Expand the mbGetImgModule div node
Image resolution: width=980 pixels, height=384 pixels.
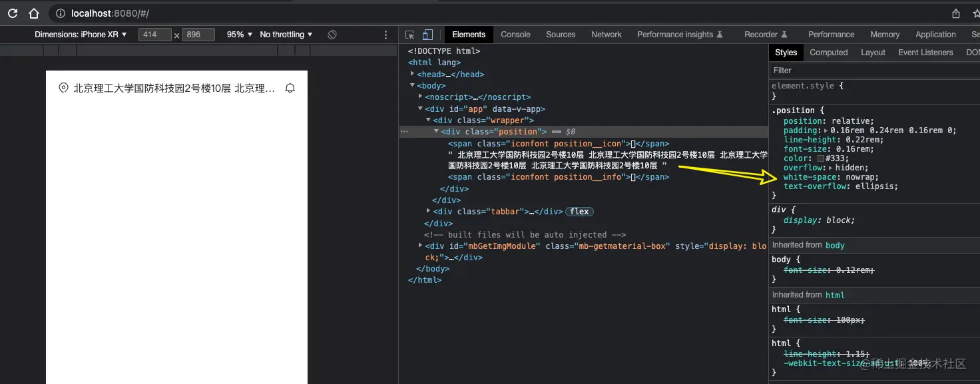pyautogui.click(x=421, y=246)
